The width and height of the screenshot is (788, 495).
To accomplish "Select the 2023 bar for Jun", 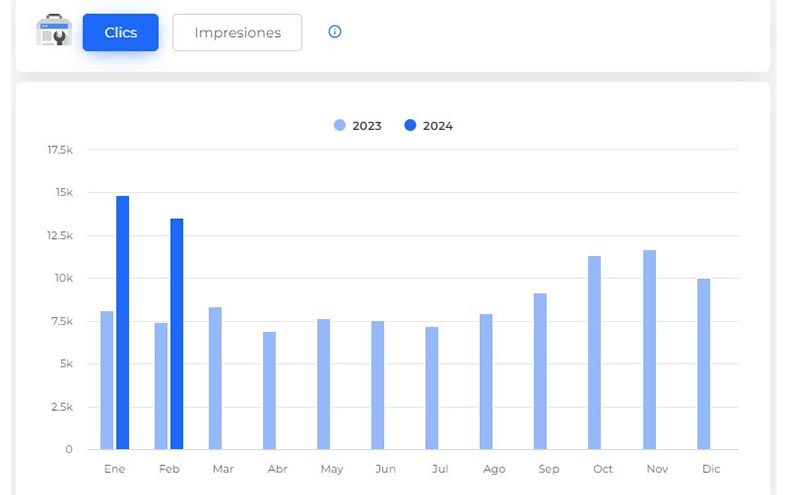I will [377, 385].
